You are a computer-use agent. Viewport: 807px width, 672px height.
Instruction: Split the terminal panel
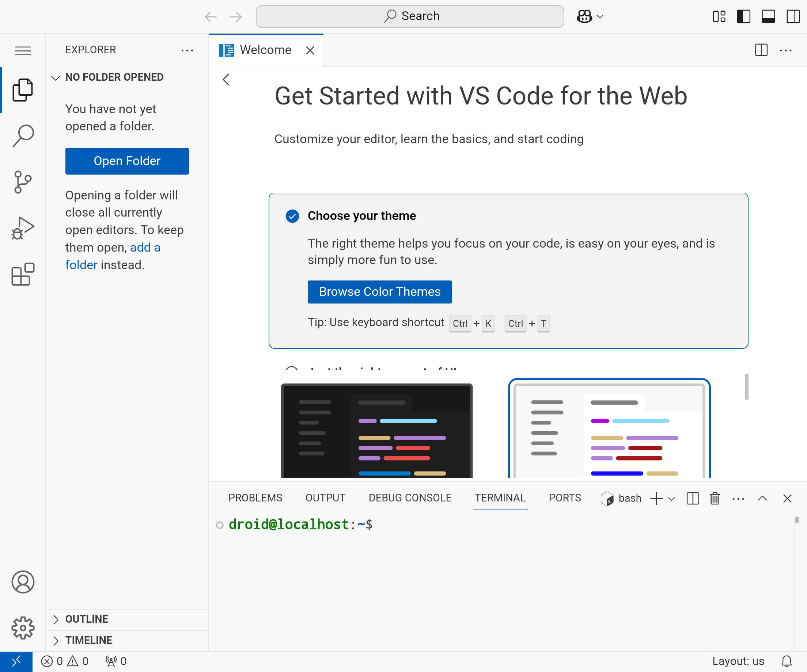click(x=693, y=499)
